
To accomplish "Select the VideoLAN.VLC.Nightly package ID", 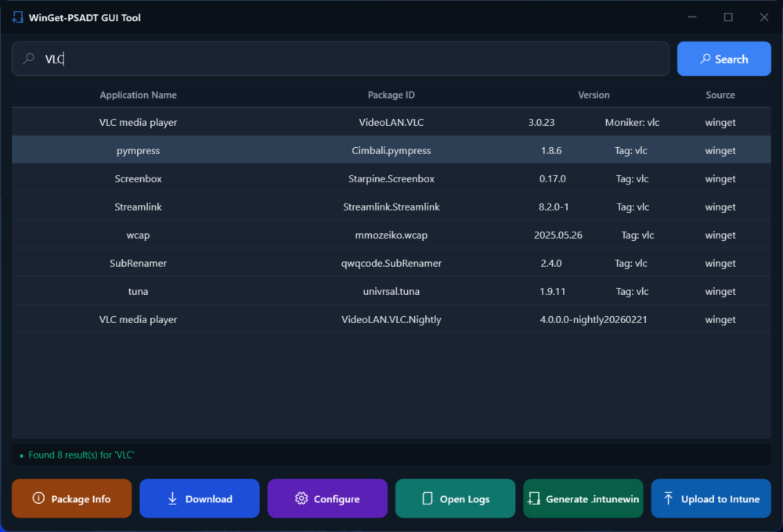I will click(391, 319).
